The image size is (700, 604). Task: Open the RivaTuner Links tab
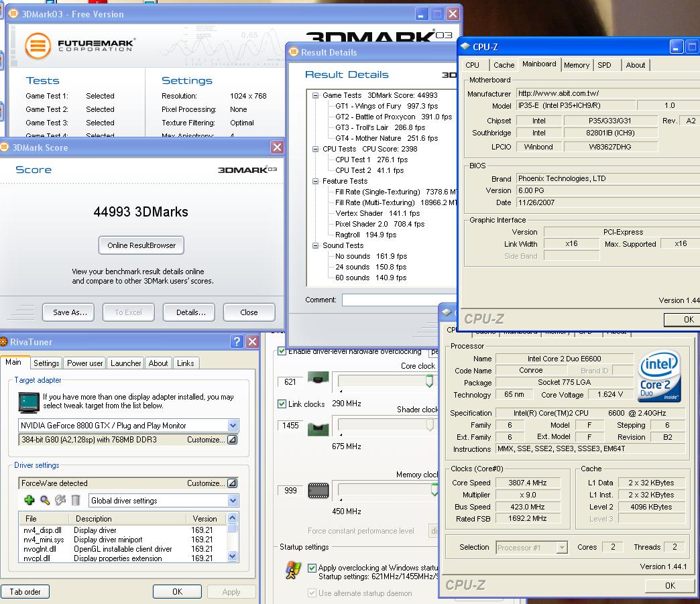(x=186, y=363)
